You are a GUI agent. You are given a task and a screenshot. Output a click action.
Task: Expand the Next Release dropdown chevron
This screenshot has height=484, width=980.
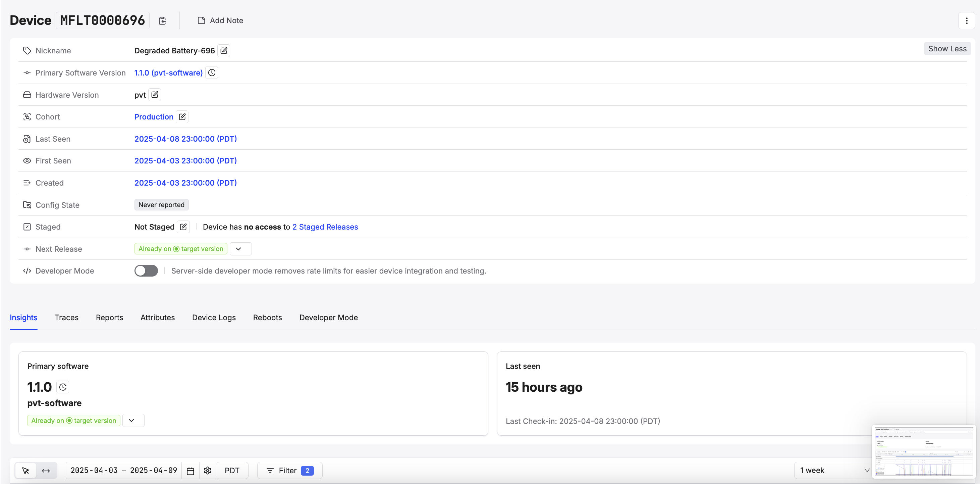pyautogui.click(x=239, y=249)
